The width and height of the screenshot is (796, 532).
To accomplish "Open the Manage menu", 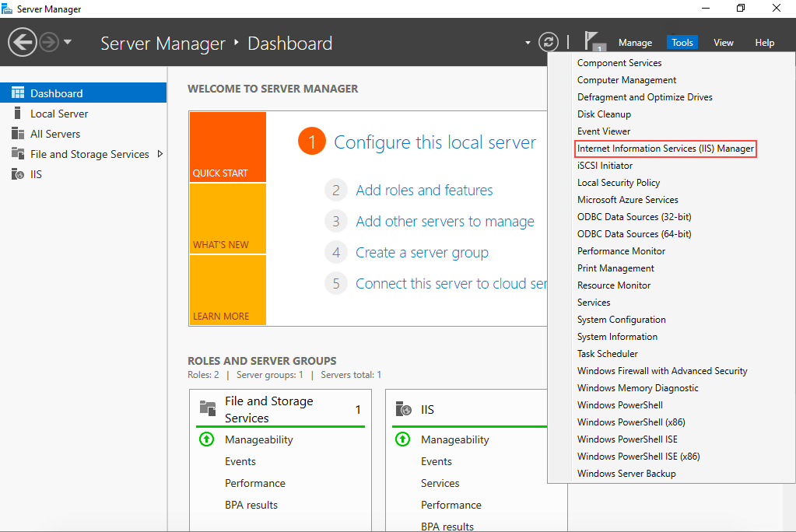I will click(x=635, y=43).
